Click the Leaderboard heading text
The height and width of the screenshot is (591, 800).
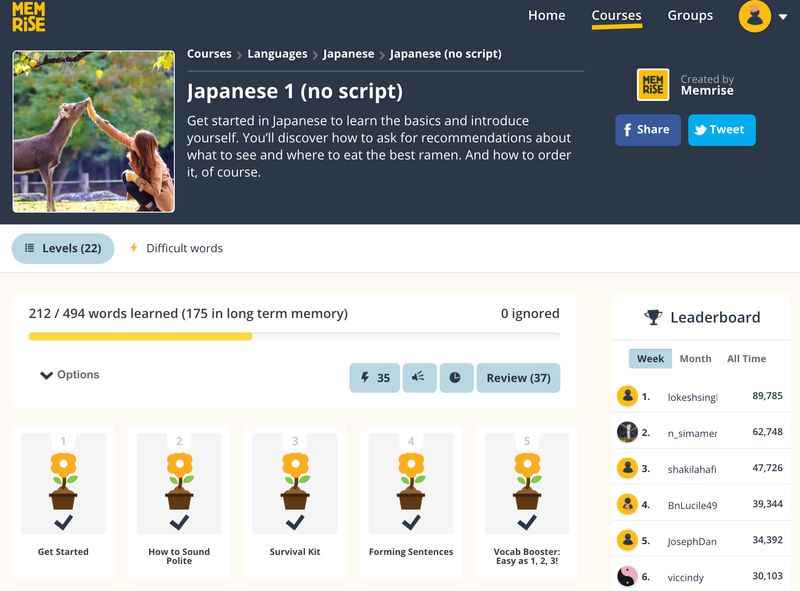[x=715, y=317]
